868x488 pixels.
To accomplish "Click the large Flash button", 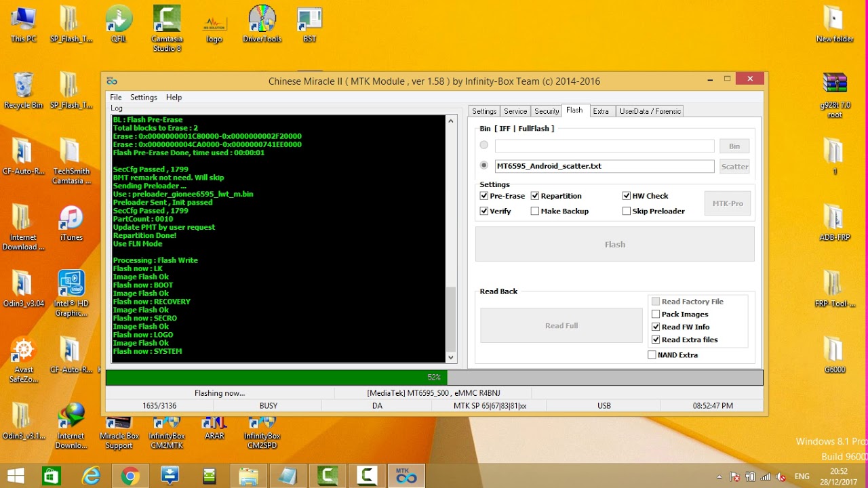I will coord(615,244).
